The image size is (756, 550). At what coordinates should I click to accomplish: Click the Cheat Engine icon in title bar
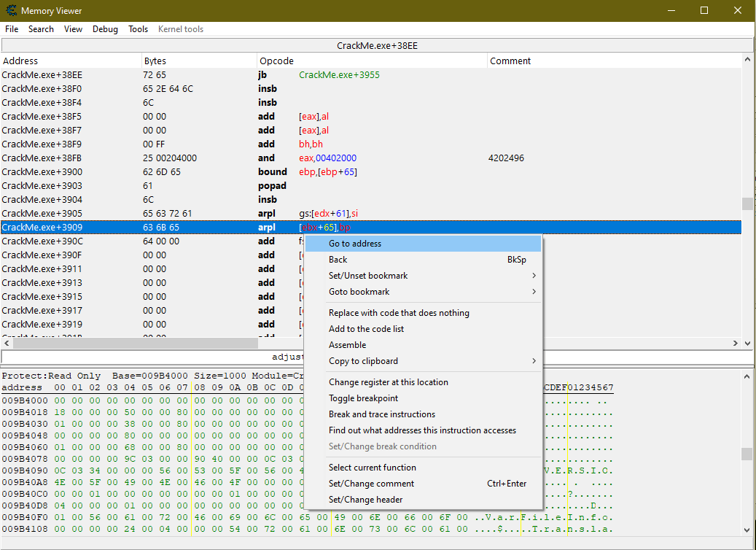coord(11,10)
